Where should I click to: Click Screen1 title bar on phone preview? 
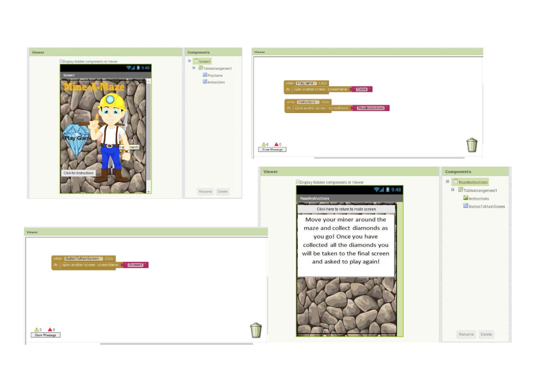[x=105, y=75]
